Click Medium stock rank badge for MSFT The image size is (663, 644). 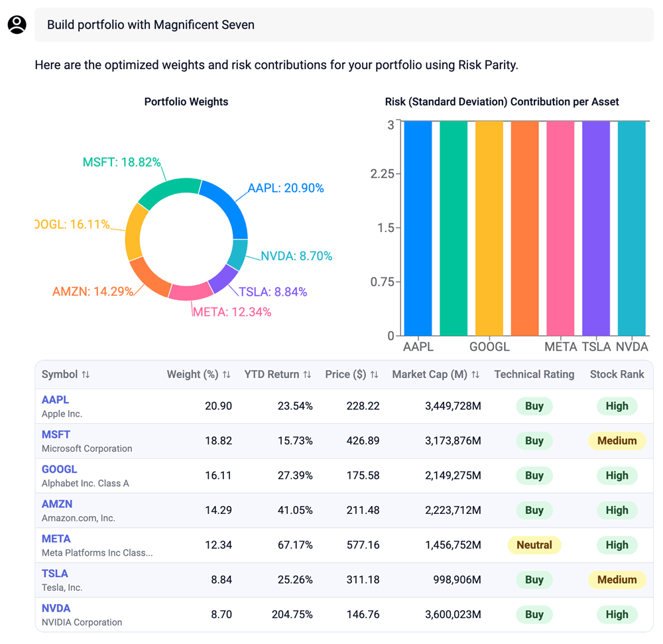617,441
